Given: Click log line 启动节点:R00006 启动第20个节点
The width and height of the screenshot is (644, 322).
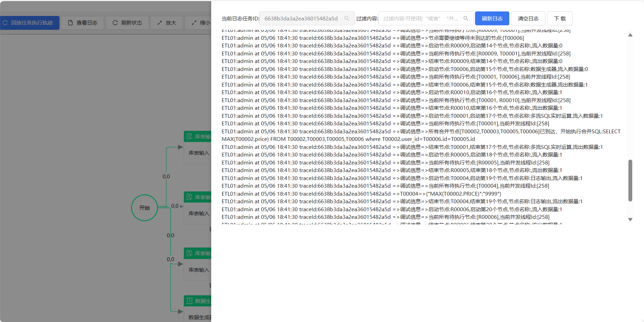Looking at the screenshot, I should pyautogui.click(x=392, y=209).
